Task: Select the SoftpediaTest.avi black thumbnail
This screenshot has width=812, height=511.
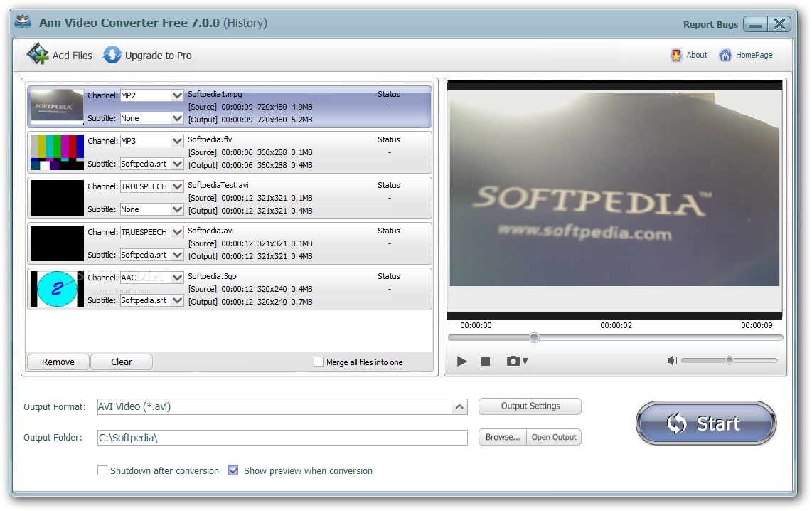Action: [57, 198]
